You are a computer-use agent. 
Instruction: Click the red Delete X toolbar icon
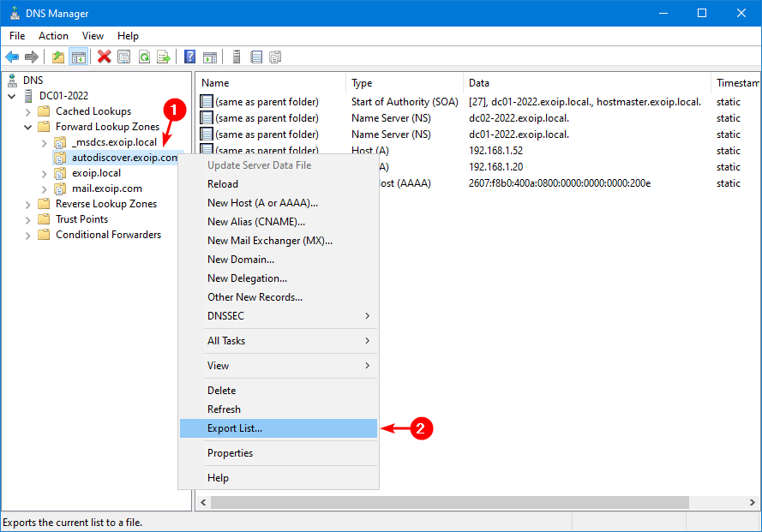tap(105, 57)
